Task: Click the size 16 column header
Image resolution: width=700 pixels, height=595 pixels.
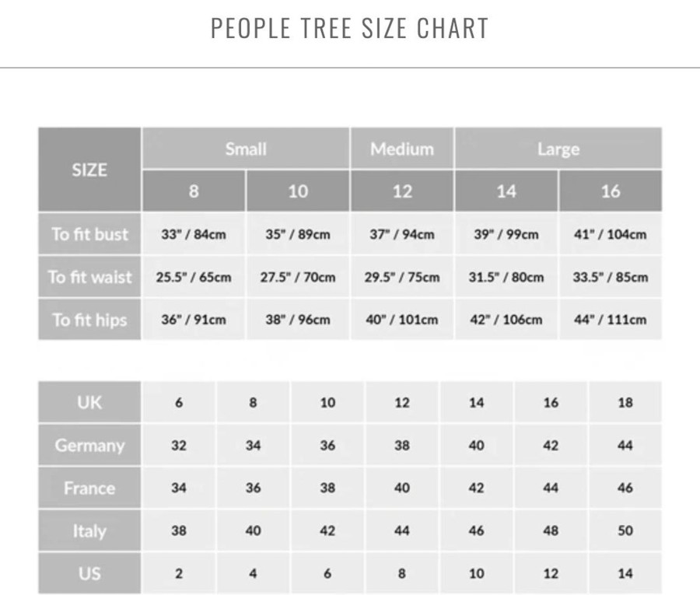Action: (x=611, y=191)
